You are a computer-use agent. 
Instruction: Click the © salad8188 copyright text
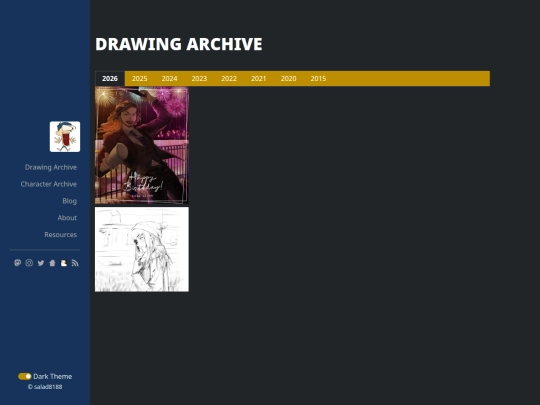pyautogui.click(x=45, y=387)
